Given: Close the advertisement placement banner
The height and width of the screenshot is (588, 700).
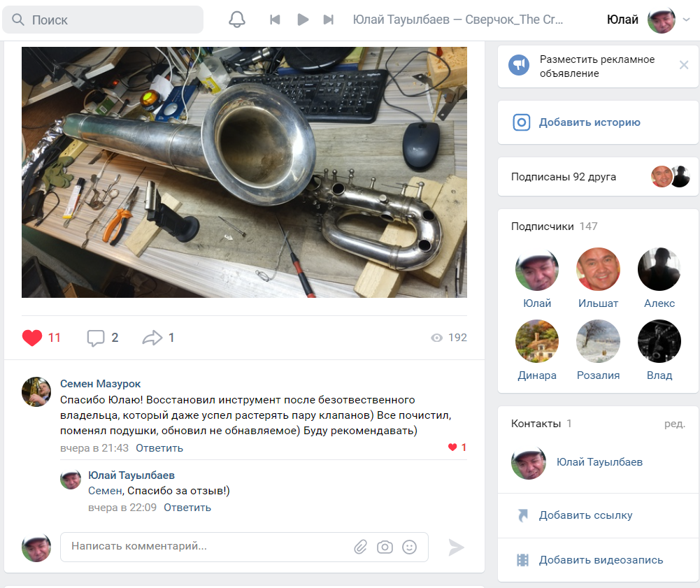Looking at the screenshot, I should 684,65.
